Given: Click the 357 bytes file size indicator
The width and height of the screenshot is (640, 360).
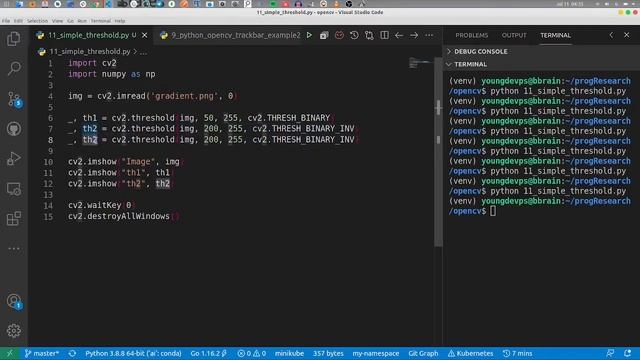Looking at the screenshot, I should pos(328,353).
